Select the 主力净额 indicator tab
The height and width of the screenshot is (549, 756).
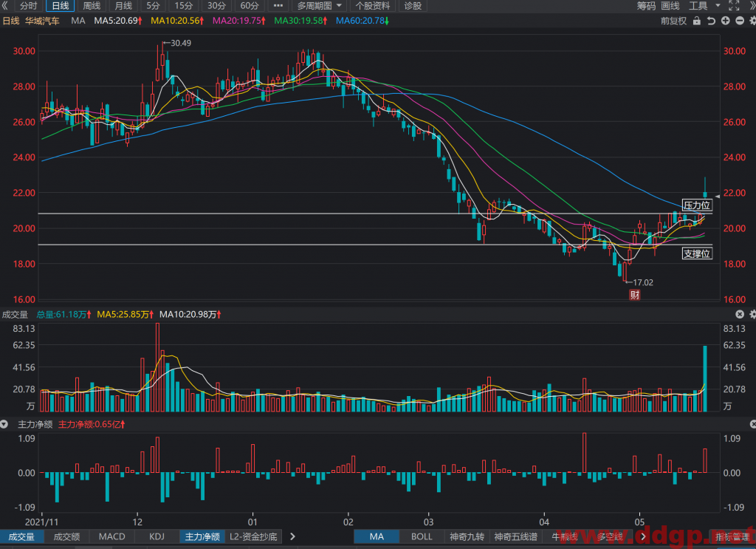coord(202,536)
